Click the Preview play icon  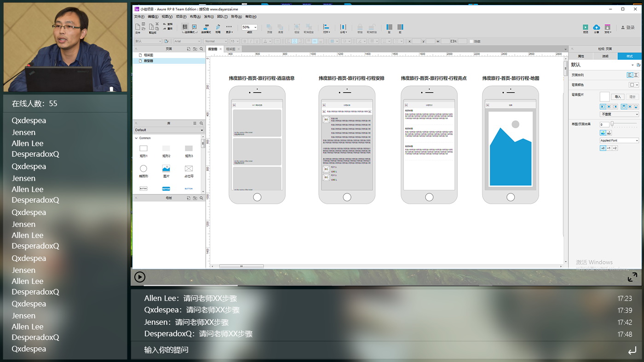click(586, 28)
